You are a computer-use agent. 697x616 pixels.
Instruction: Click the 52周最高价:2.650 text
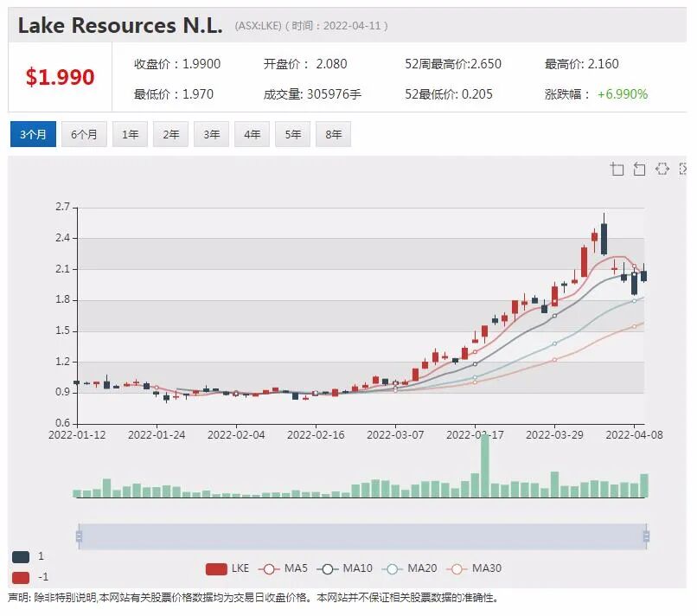point(453,64)
